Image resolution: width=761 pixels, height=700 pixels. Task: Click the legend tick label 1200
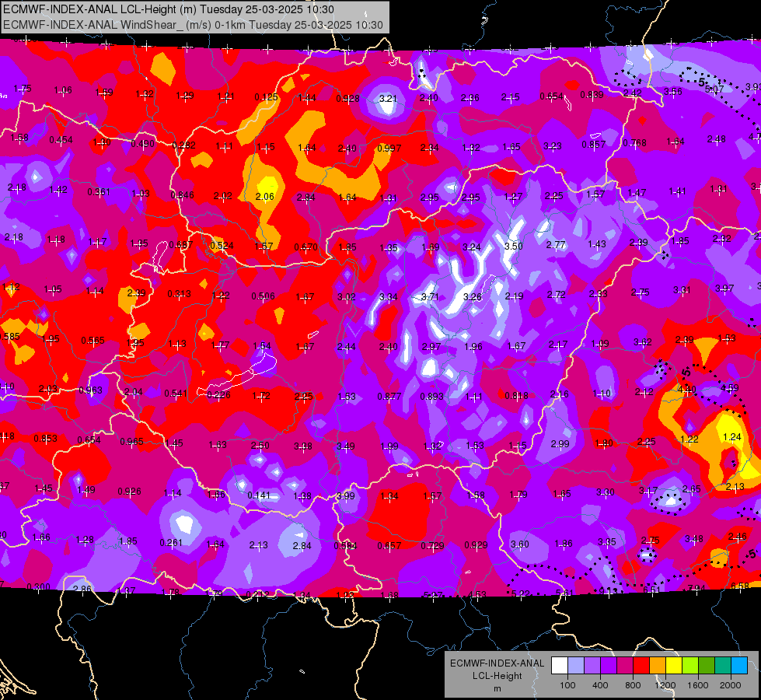(x=665, y=685)
